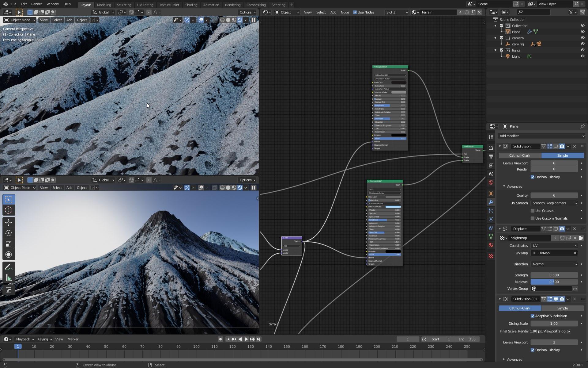Enable the Use Creases checkbox

(533, 211)
